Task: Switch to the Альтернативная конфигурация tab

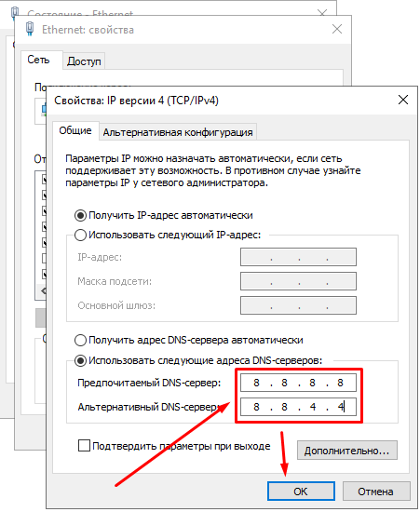Action: [178, 132]
